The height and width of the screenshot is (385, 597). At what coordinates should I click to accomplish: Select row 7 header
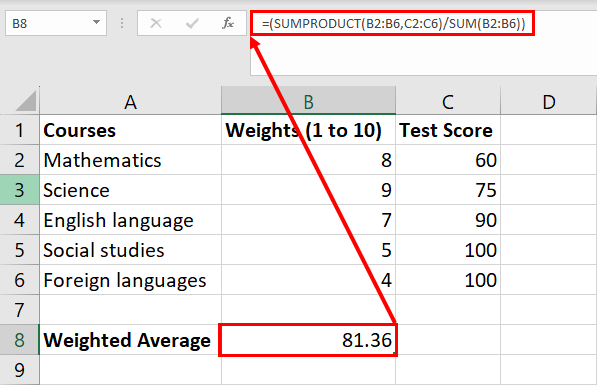click(x=19, y=310)
